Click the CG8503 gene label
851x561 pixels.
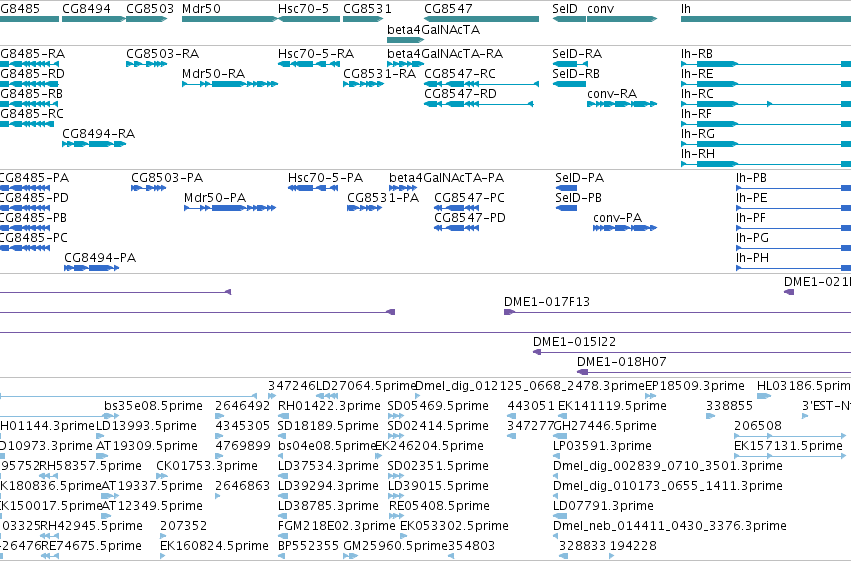coord(150,9)
